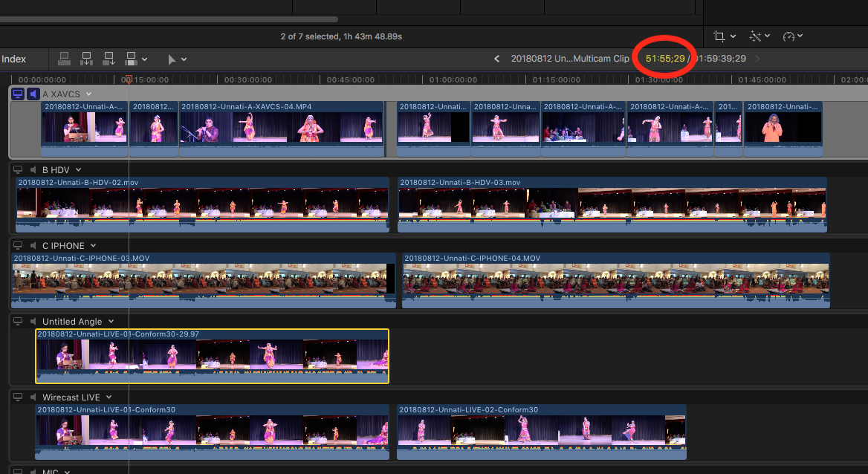Click the Append clip to storyline icon

click(x=108, y=59)
